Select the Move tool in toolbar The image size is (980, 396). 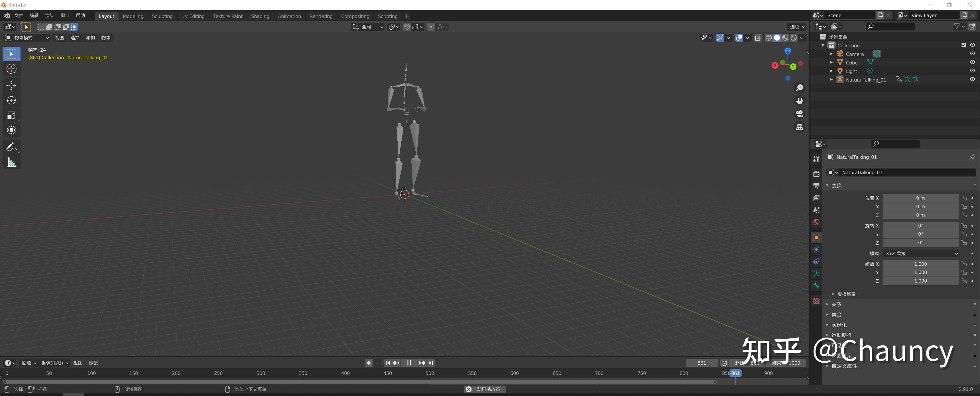[x=11, y=85]
